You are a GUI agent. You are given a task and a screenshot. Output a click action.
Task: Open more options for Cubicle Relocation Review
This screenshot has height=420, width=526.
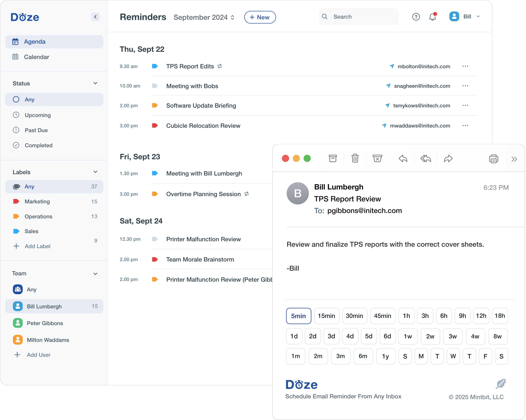(465, 126)
